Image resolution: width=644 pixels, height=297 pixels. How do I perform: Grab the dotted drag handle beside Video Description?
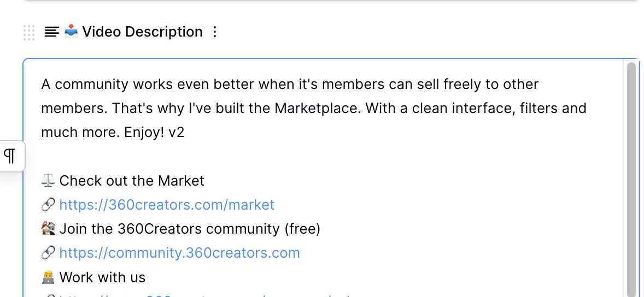[29, 32]
